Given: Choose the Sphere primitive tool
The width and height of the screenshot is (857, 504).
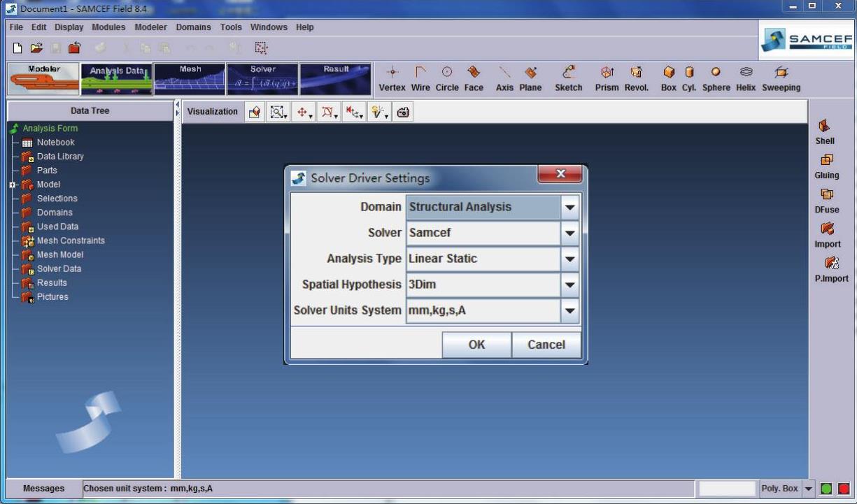Looking at the screenshot, I should coord(716,78).
